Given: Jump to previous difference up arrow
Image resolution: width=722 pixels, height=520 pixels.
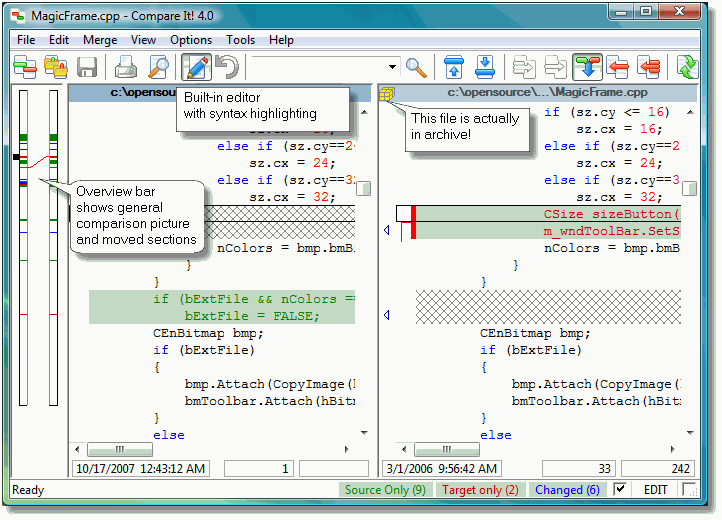Looking at the screenshot, I should pos(453,67).
